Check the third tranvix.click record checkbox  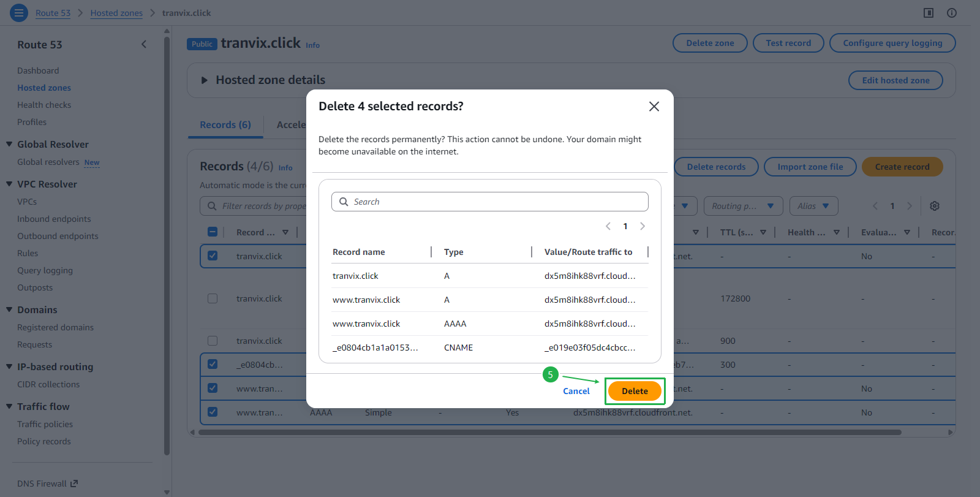[213, 341]
